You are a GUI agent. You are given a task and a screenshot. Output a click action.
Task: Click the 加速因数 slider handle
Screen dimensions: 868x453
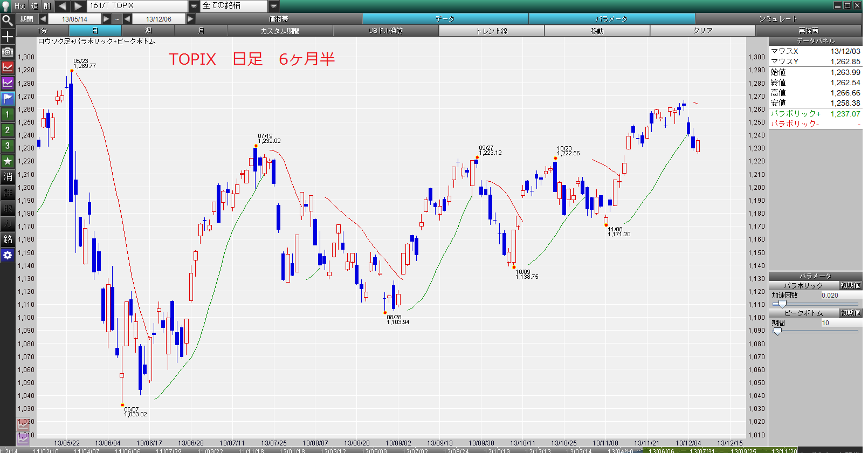tap(782, 304)
